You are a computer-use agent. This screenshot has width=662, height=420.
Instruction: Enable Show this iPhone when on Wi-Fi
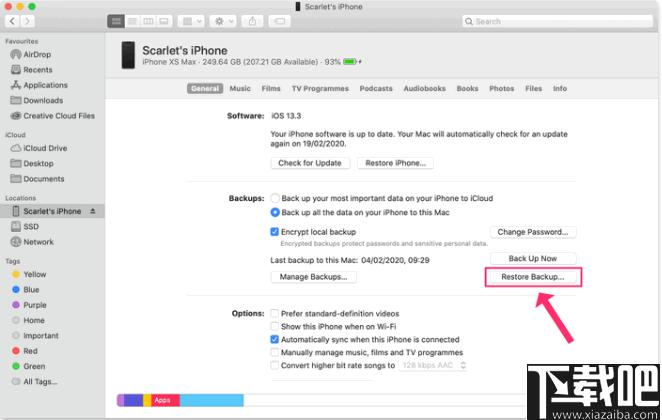(274, 326)
